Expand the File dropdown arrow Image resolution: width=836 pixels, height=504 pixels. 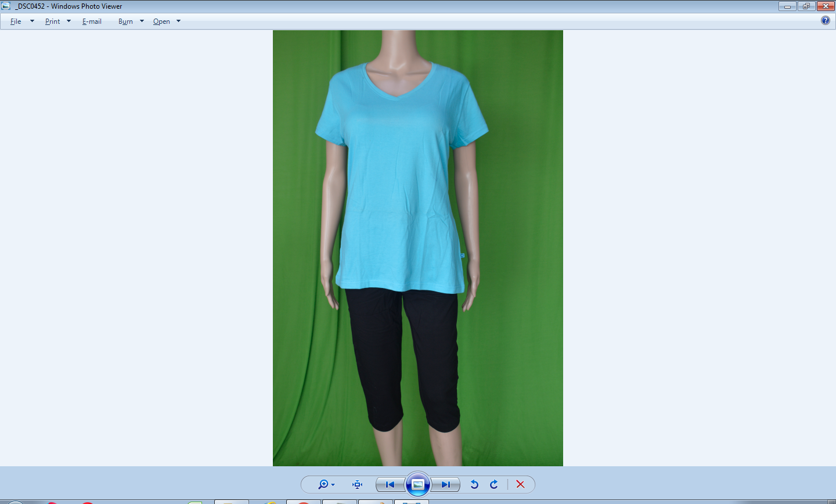(x=32, y=21)
